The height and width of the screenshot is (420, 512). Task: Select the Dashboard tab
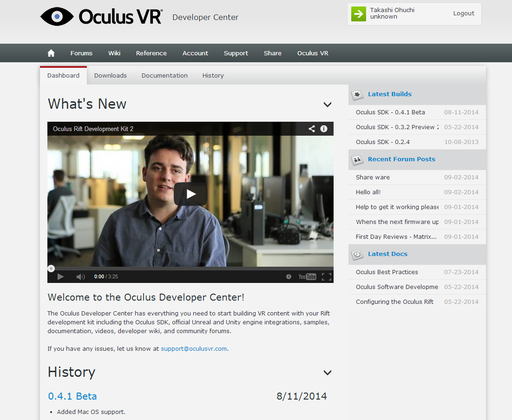[63, 75]
